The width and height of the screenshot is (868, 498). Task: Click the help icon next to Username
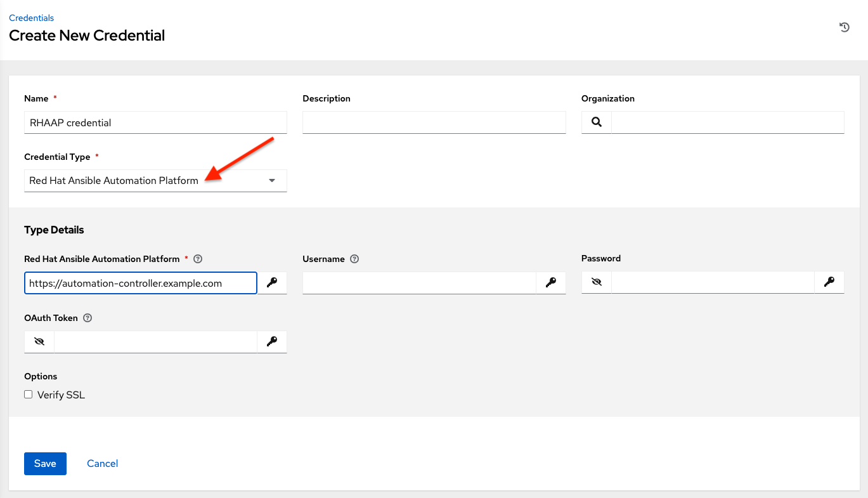(x=354, y=259)
